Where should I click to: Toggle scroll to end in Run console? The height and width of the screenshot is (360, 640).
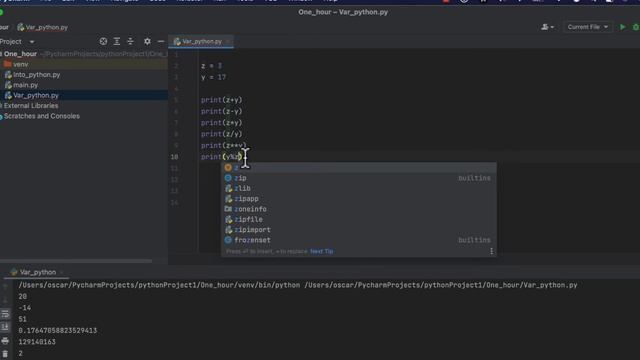[5, 327]
